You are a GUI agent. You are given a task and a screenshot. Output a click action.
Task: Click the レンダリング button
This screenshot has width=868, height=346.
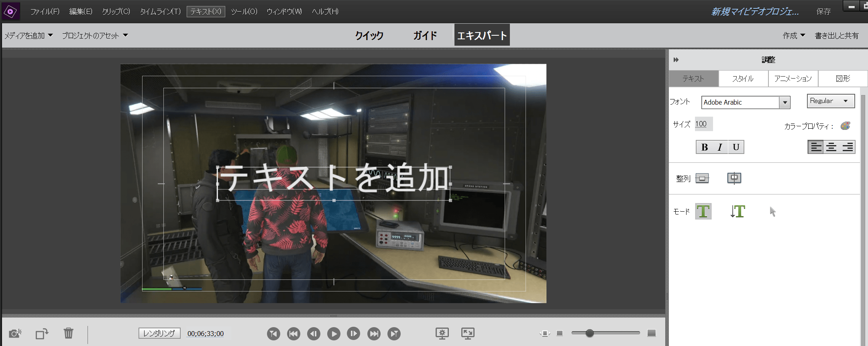pyautogui.click(x=159, y=333)
